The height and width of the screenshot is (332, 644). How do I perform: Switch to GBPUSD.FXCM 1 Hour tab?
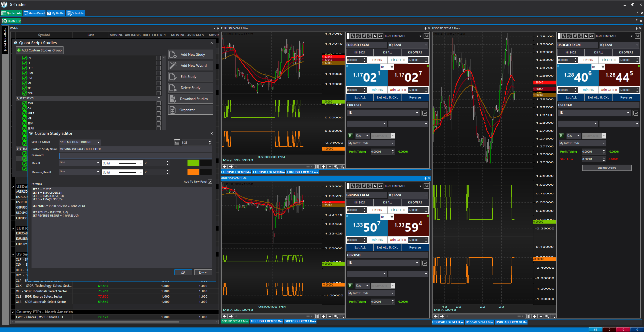click(300, 321)
